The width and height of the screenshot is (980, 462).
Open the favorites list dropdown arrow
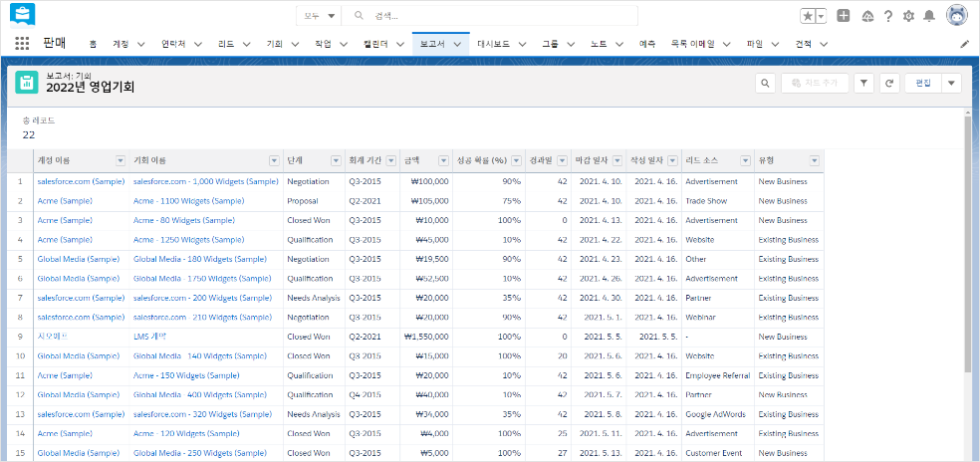[x=822, y=16]
